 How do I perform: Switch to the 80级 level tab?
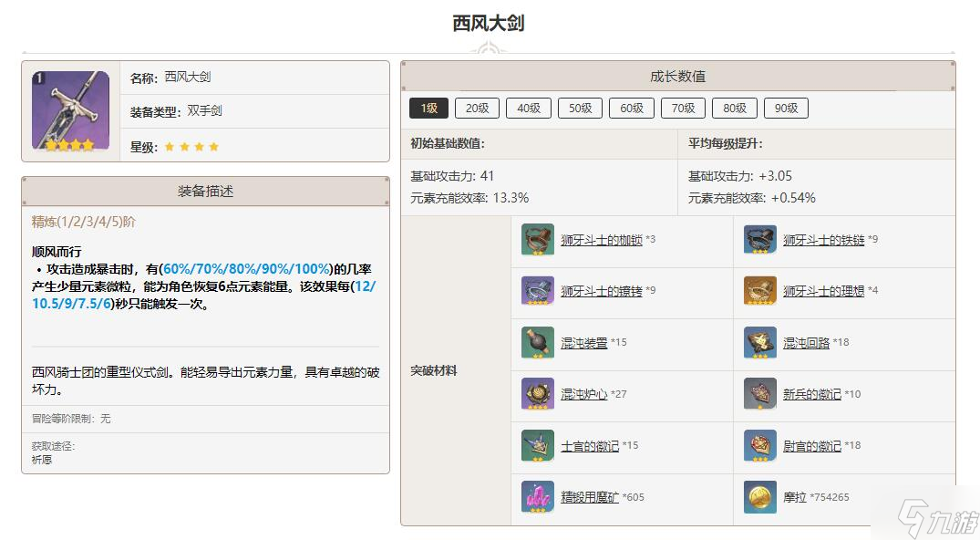click(x=735, y=109)
